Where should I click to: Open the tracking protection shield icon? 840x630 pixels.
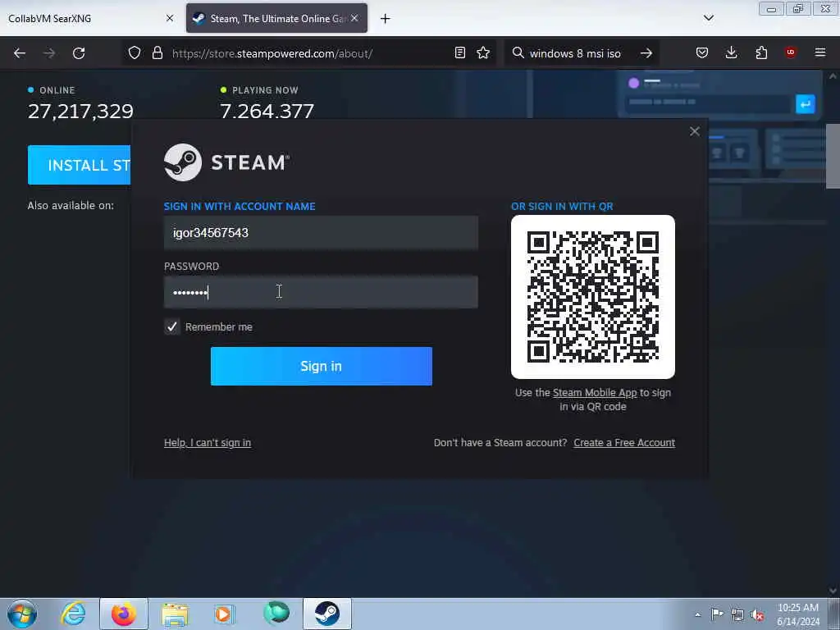(x=135, y=53)
